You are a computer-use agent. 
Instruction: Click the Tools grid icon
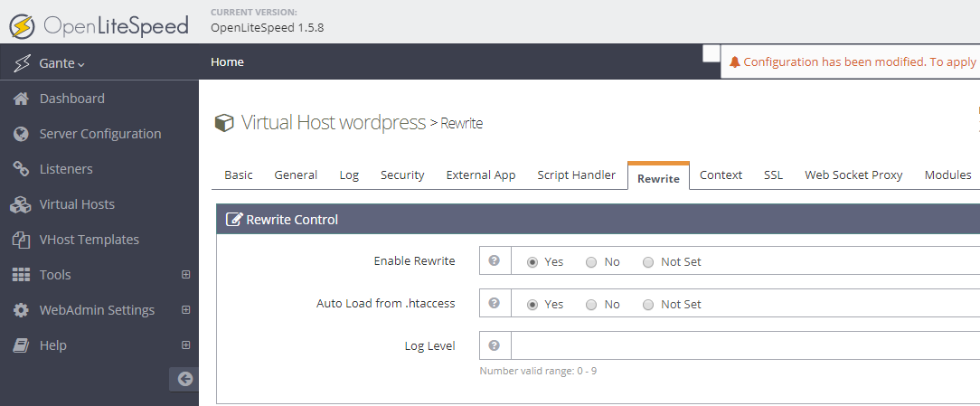22,275
